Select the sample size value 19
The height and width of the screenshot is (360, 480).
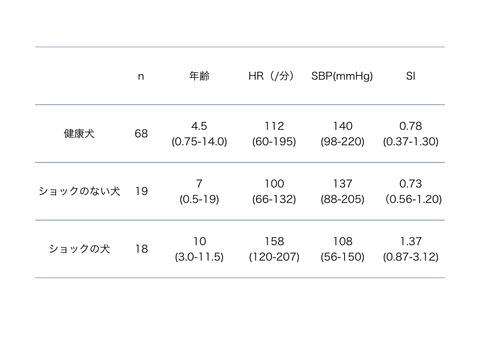pos(141,191)
